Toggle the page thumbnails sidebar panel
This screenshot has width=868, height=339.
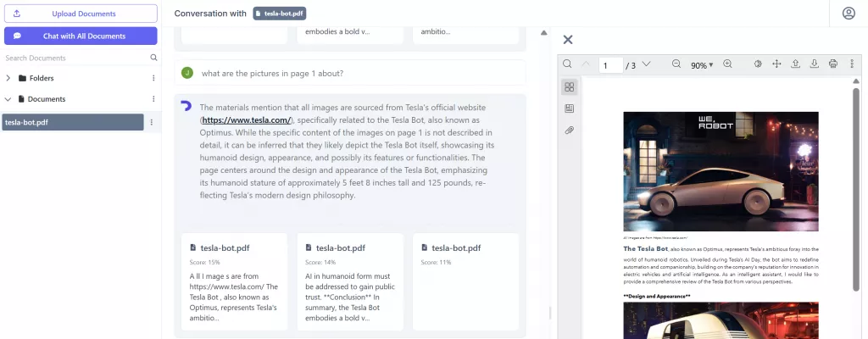[569, 86]
